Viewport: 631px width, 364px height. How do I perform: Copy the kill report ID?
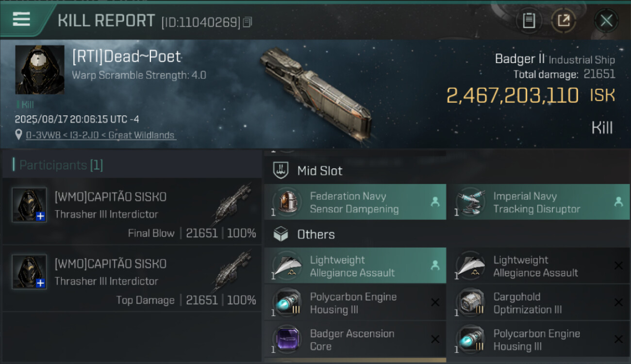[x=248, y=22]
